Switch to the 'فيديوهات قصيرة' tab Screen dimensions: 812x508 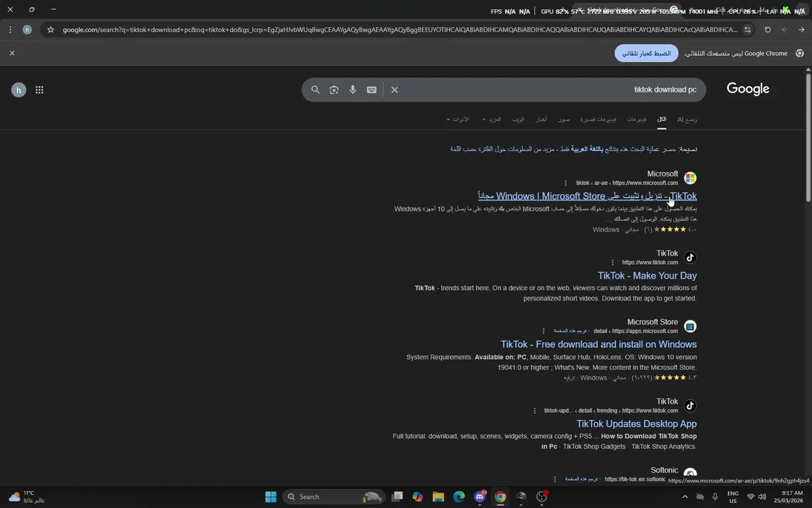(598, 119)
